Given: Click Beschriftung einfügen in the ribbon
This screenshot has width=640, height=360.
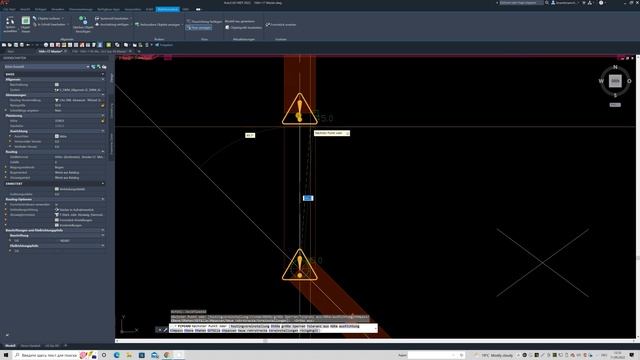Looking at the screenshot, I should click(113, 24).
